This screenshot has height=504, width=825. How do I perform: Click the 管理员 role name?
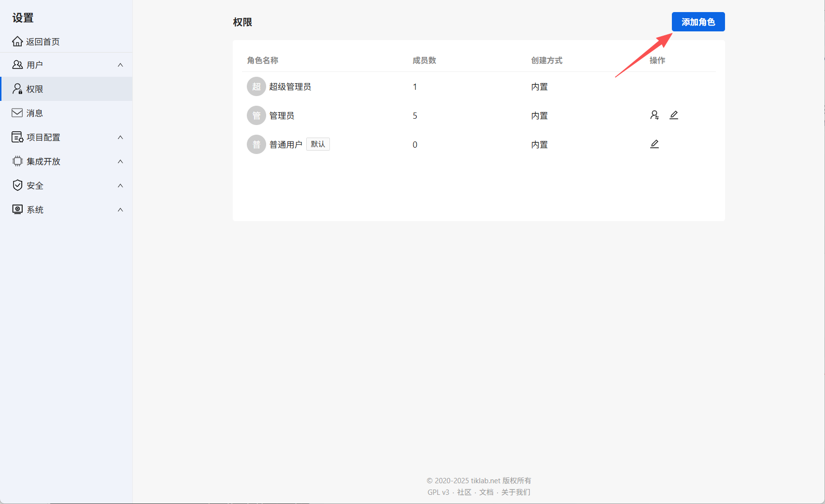[282, 115]
